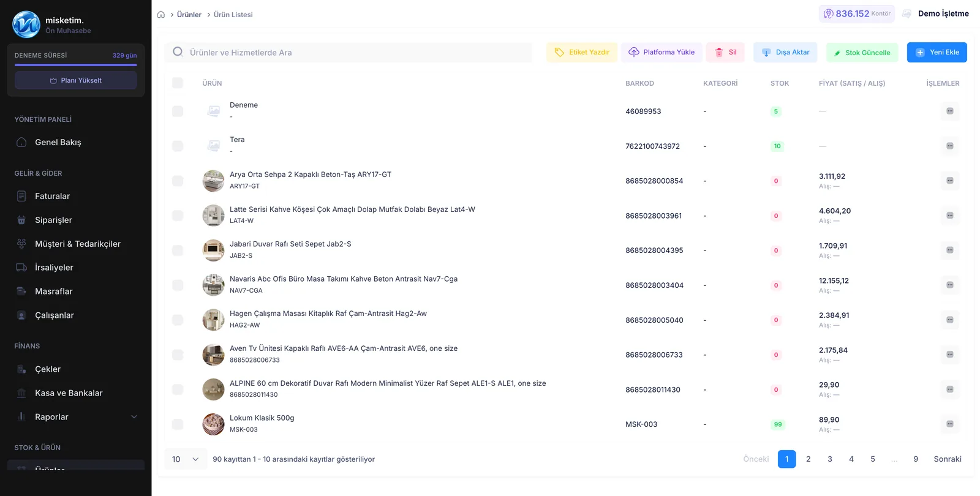Click the misketim logo icon
Image resolution: width=980 pixels, height=496 pixels.
coord(26,24)
